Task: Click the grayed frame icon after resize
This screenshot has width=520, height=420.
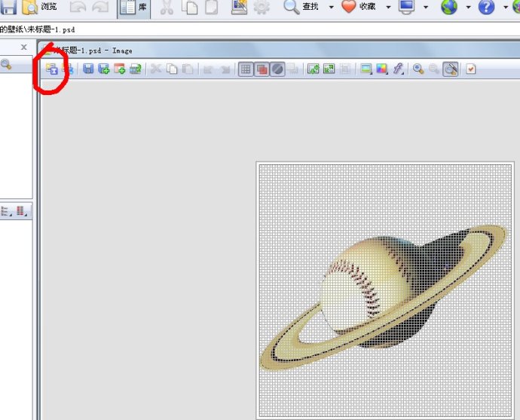Action: pyautogui.click(x=345, y=69)
